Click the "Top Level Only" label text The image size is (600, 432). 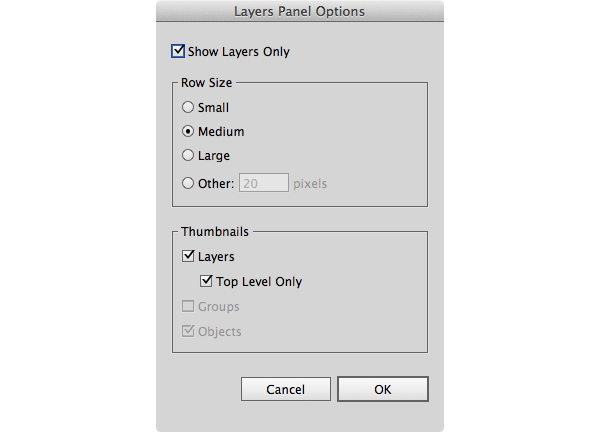click(x=259, y=282)
